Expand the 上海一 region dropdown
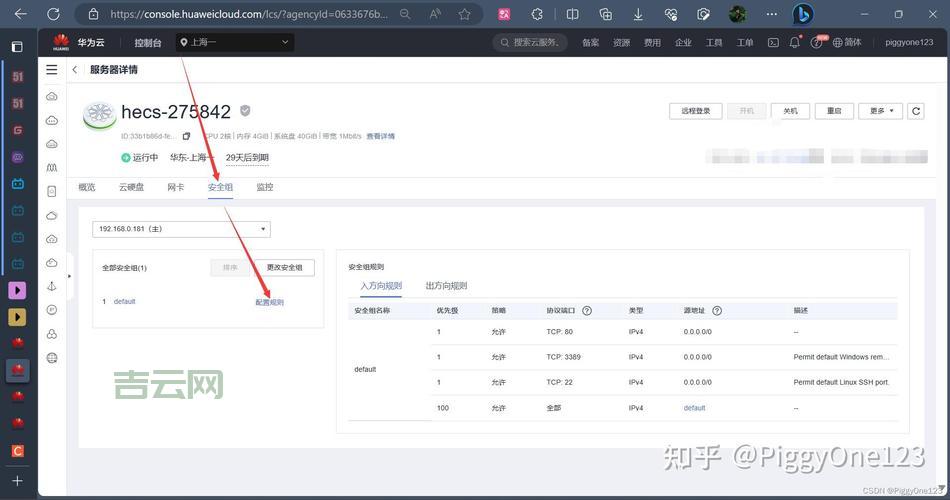This screenshot has width=950, height=500. coord(234,42)
